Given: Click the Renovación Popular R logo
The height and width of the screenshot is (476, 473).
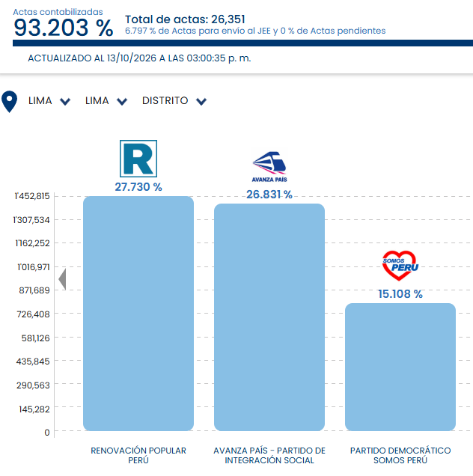Looking at the screenshot, I should point(138,159).
